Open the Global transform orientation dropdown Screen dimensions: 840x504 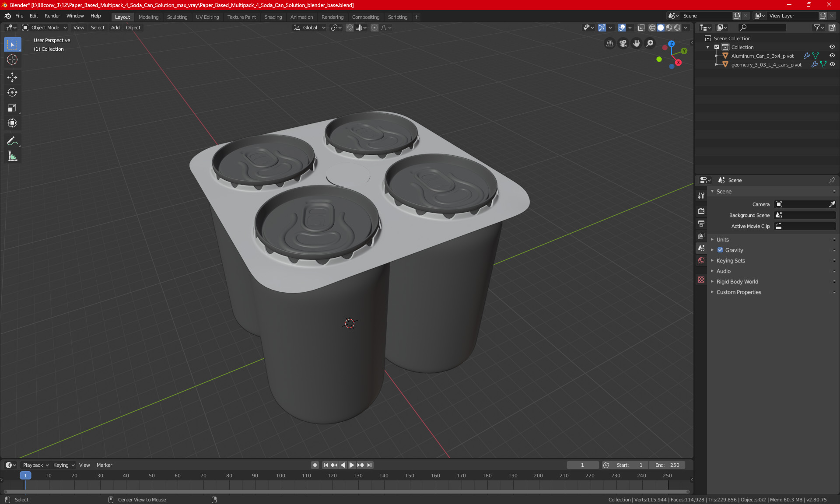(x=309, y=28)
